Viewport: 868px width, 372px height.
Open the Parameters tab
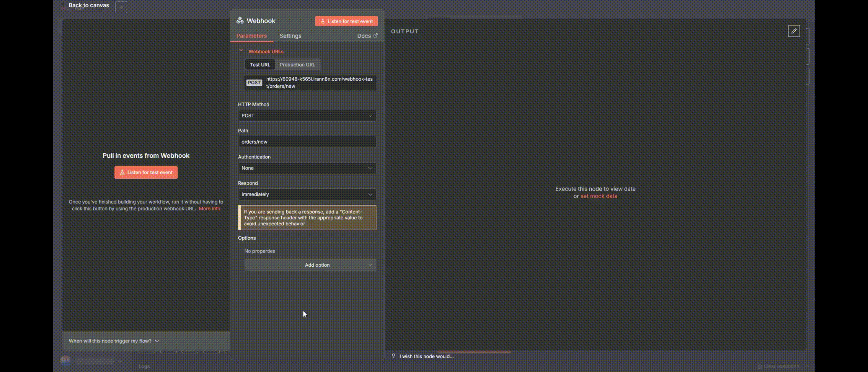coord(251,36)
